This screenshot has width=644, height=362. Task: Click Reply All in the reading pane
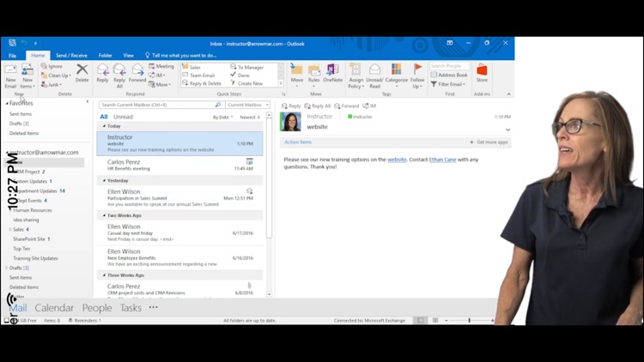[x=318, y=106]
